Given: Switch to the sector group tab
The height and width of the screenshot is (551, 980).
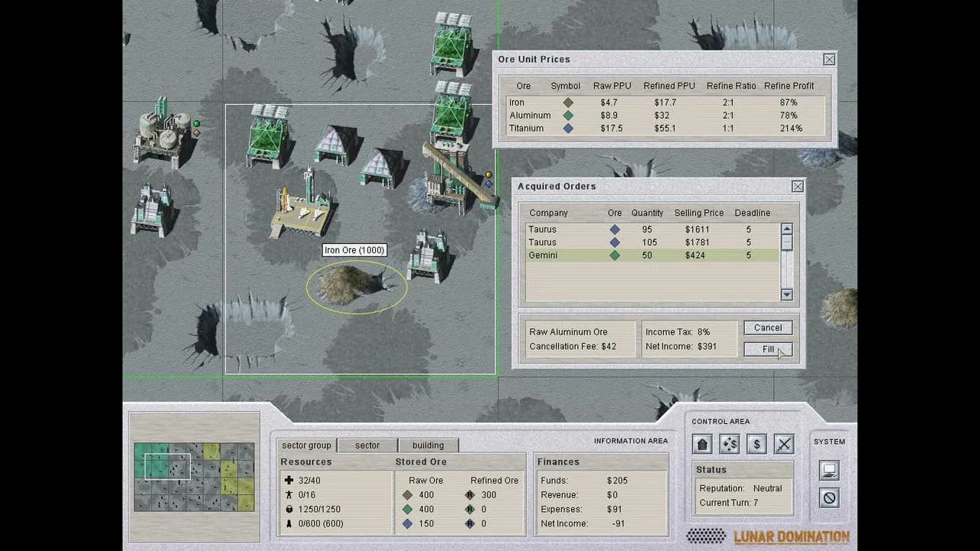Looking at the screenshot, I should 306,445.
